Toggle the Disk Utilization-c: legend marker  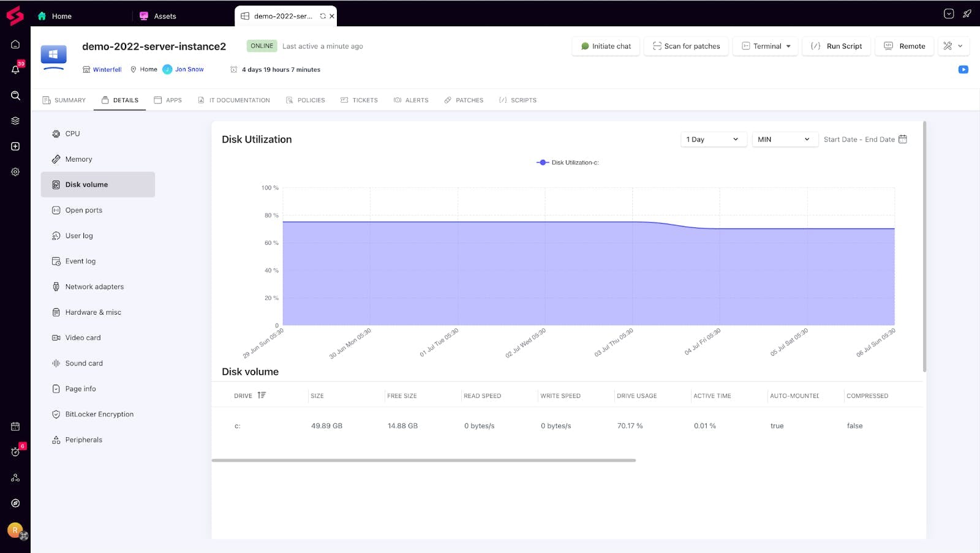tap(543, 162)
